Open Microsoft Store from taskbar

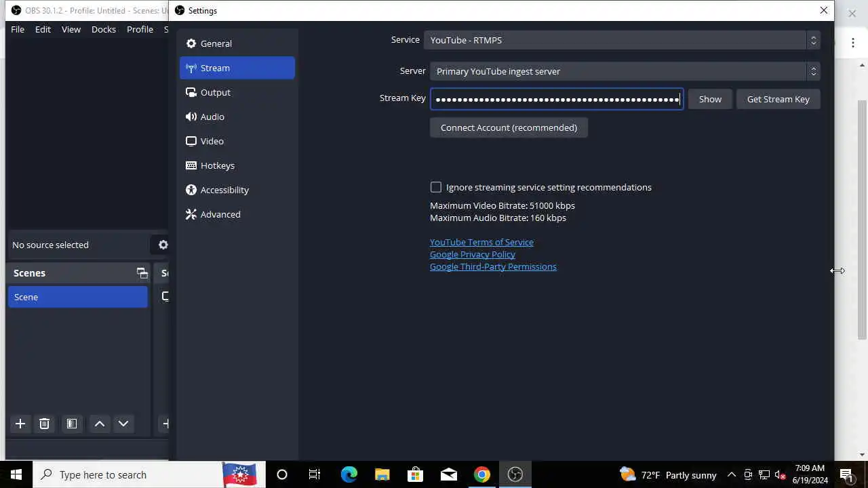pyautogui.click(x=415, y=474)
